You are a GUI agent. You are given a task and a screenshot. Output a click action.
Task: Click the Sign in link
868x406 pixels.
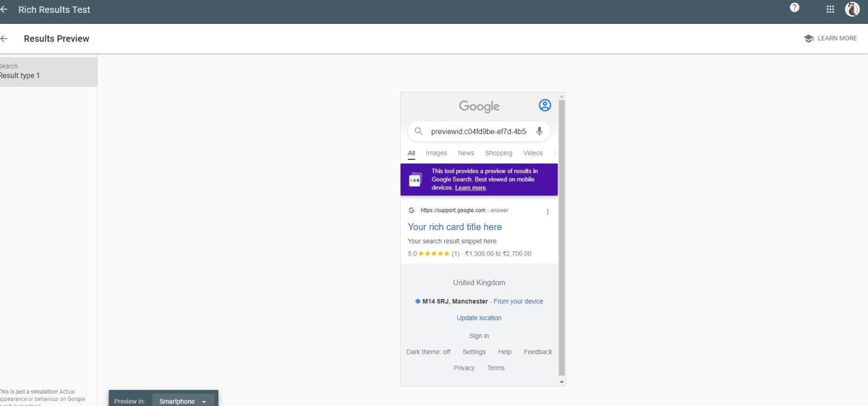click(479, 336)
